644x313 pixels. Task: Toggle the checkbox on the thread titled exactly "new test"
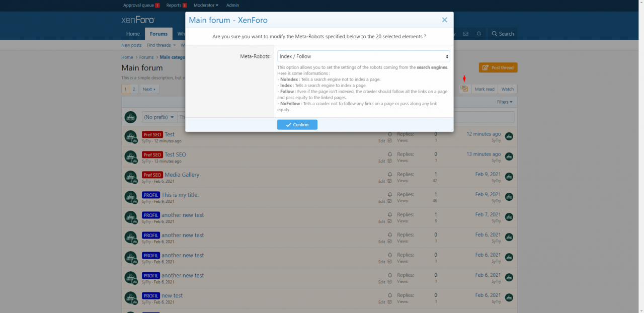[x=389, y=302]
